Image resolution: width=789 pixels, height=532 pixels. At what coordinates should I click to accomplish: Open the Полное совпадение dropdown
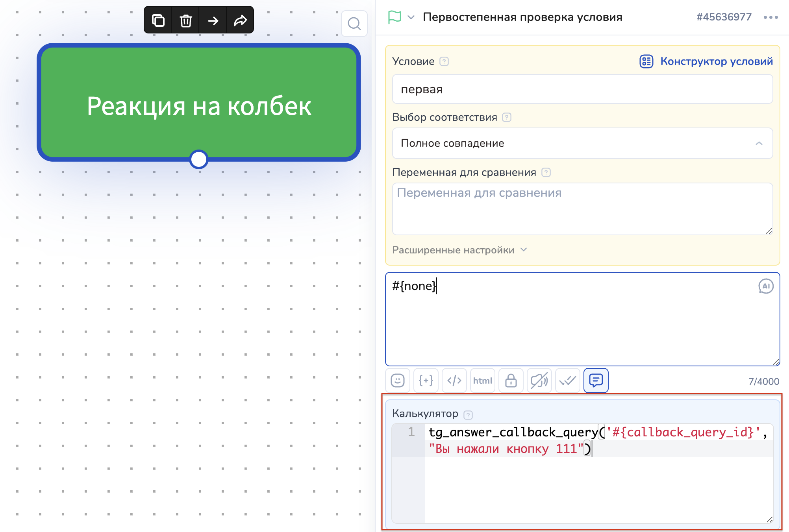[582, 143]
